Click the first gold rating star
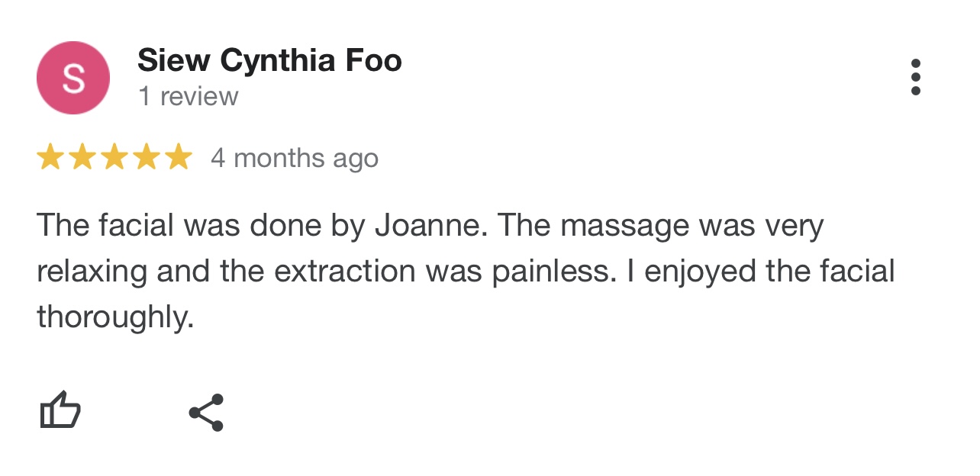 (x=50, y=157)
